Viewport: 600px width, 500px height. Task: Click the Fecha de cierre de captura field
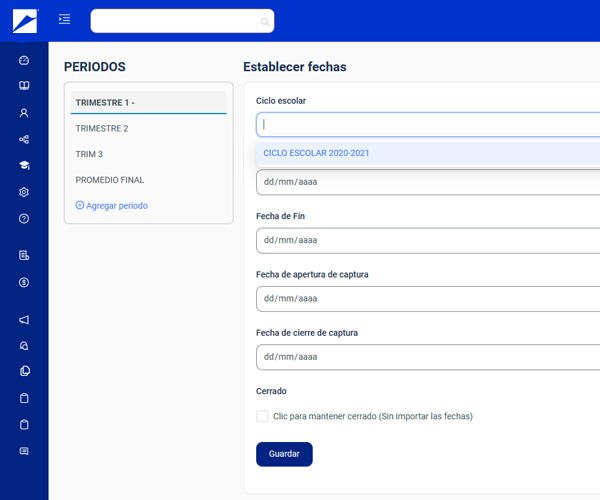[428, 357]
